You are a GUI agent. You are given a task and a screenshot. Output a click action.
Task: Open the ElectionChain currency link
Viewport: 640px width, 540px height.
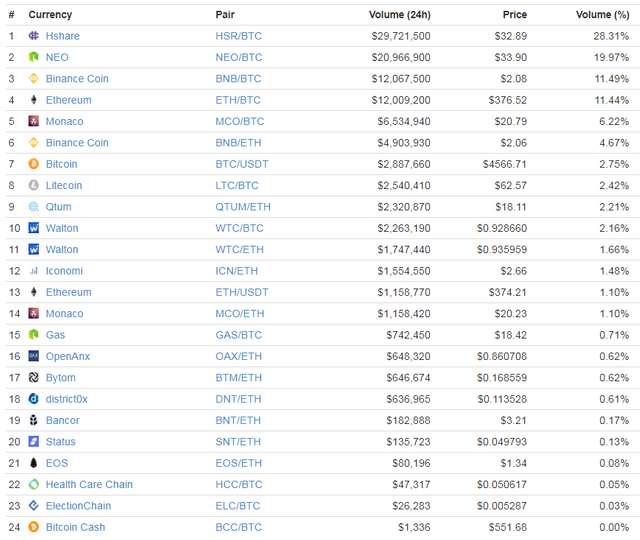click(78, 506)
